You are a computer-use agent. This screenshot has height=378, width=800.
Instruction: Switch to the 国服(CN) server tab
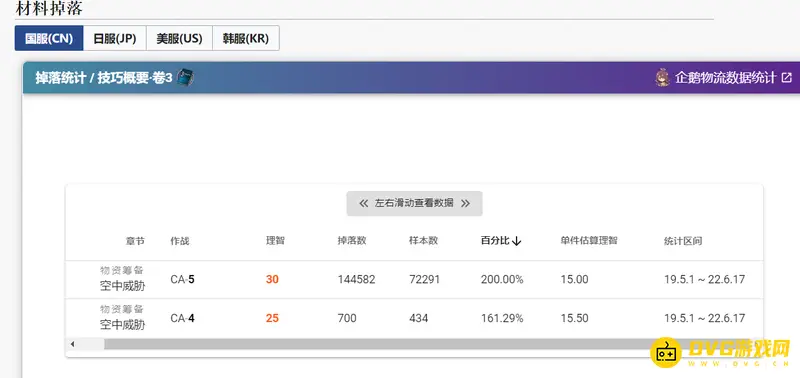click(x=49, y=38)
